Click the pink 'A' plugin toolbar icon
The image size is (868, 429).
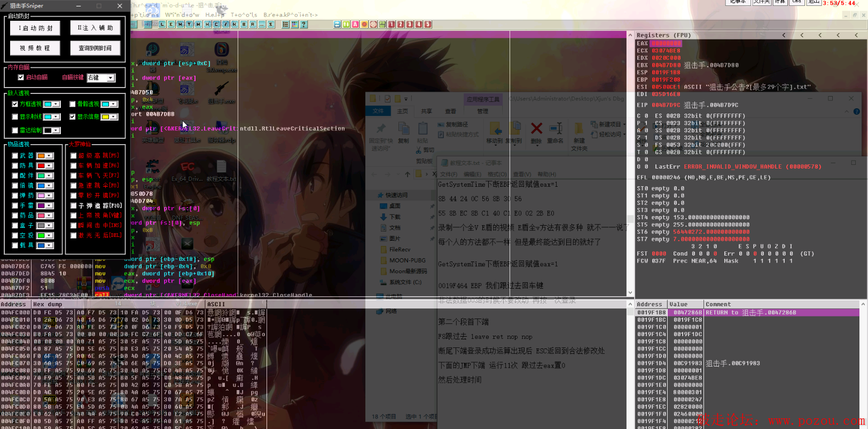click(x=355, y=25)
